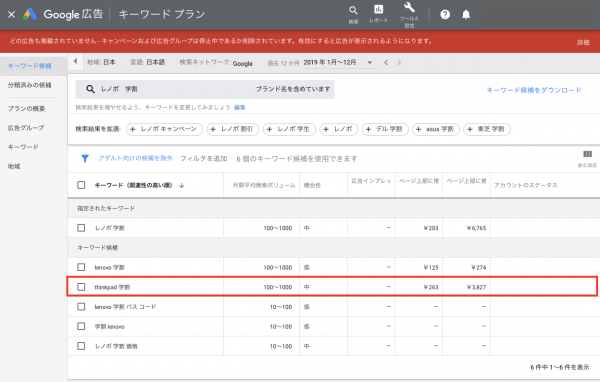Sort by 競合性 column header
The height and width of the screenshot is (382, 600).
pyautogui.click(x=312, y=185)
